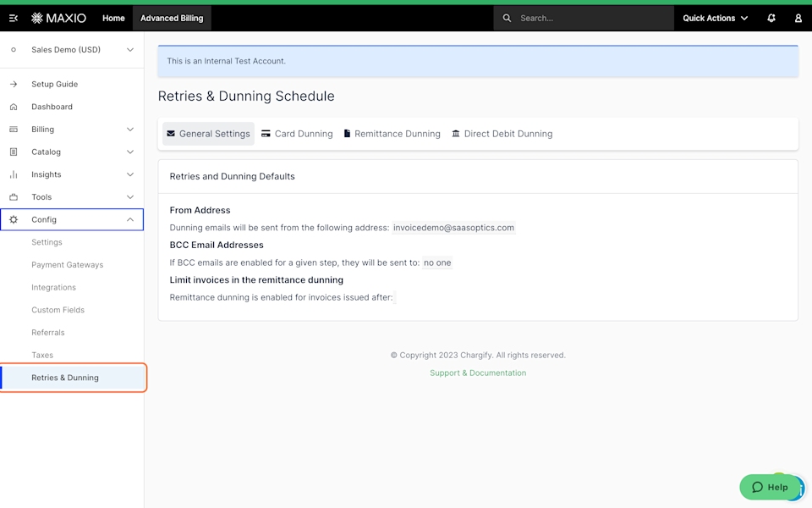Expand the Insights menu chevron
The height and width of the screenshot is (508, 812).
tap(130, 174)
